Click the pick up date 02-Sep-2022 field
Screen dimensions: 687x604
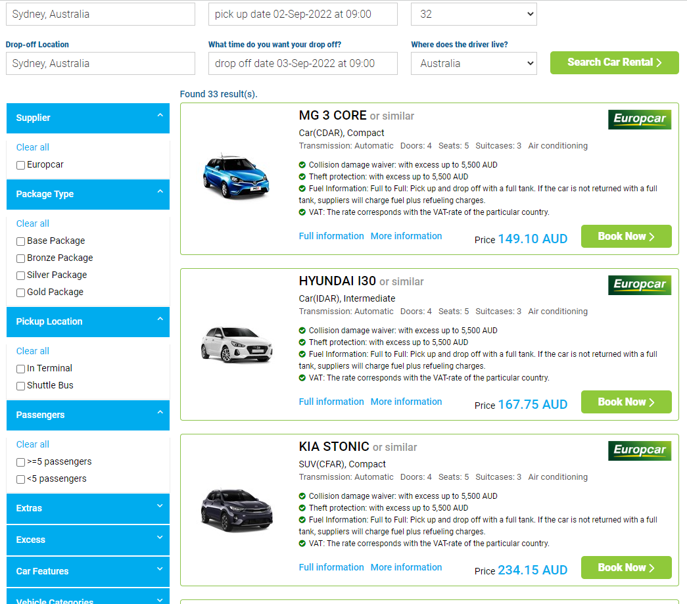coord(303,14)
